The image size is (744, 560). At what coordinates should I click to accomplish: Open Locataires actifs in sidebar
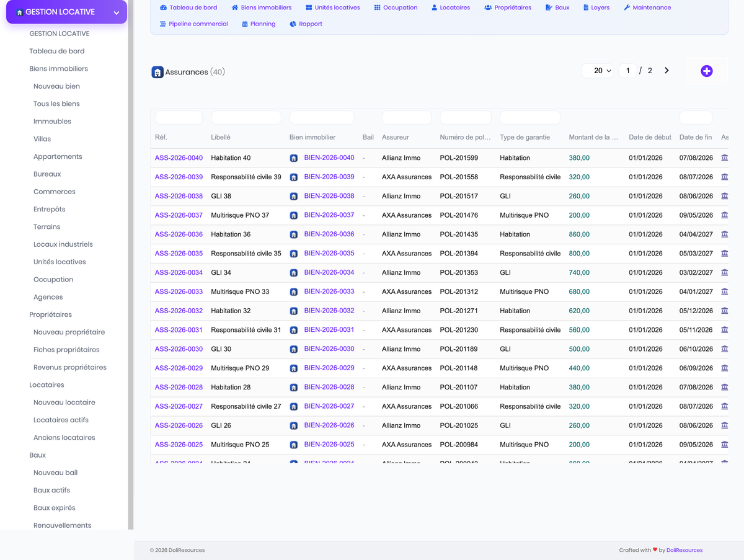coord(61,420)
